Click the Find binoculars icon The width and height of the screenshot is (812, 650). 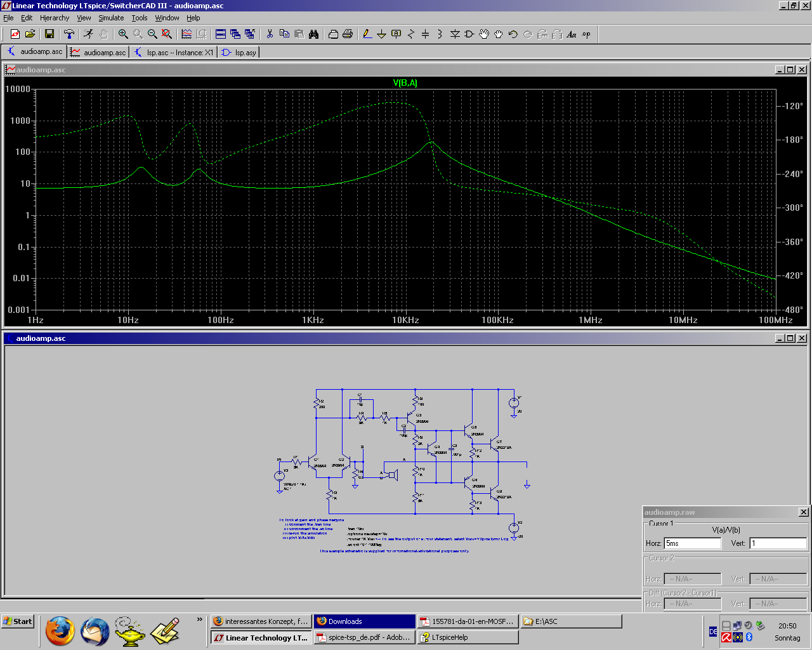pyautogui.click(x=313, y=34)
